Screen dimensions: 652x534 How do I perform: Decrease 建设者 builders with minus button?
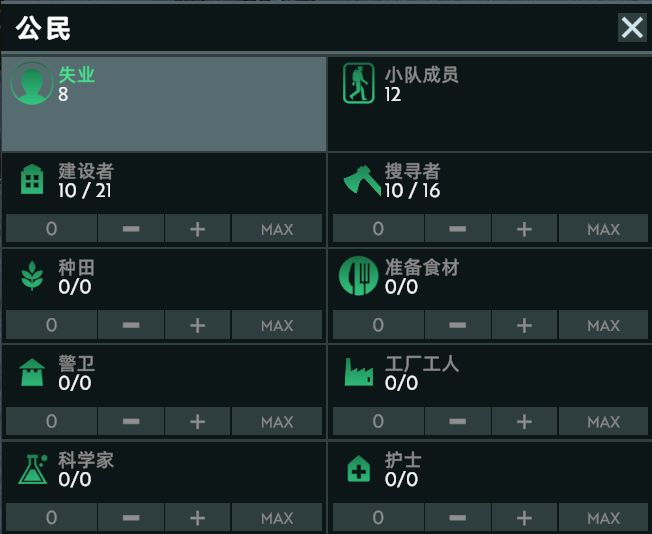(131, 229)
